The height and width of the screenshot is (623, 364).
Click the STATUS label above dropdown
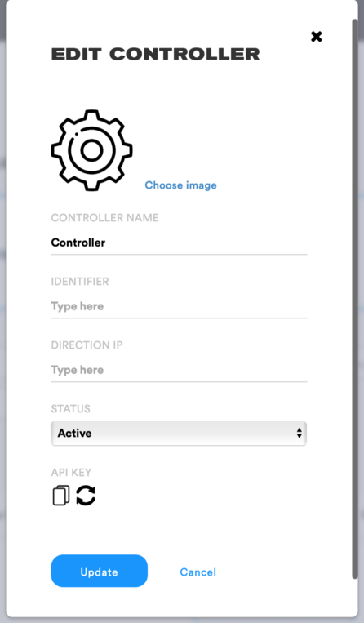tap(71, 409)
